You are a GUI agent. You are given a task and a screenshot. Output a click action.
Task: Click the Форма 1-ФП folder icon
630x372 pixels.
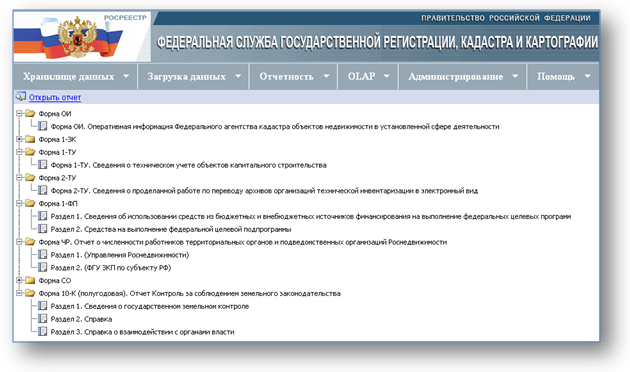[30, 203]
